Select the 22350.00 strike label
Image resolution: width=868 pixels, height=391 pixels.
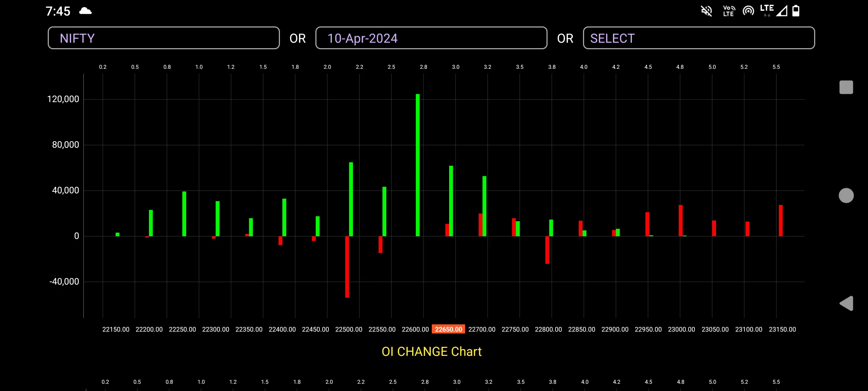pos(249,329)
